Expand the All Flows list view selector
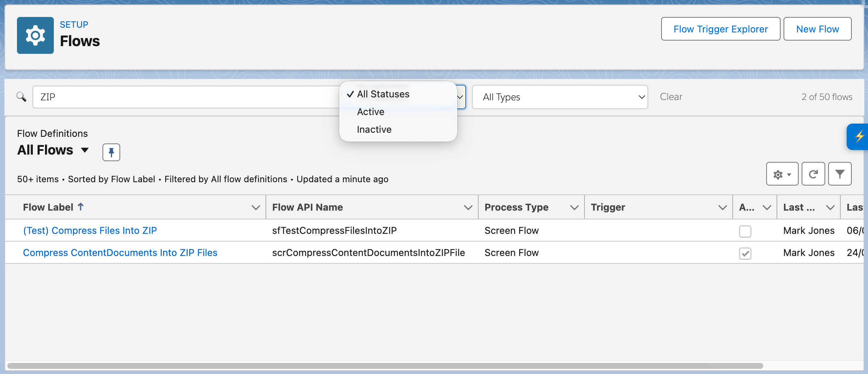 pyautogui.click(x=84, y=150)
